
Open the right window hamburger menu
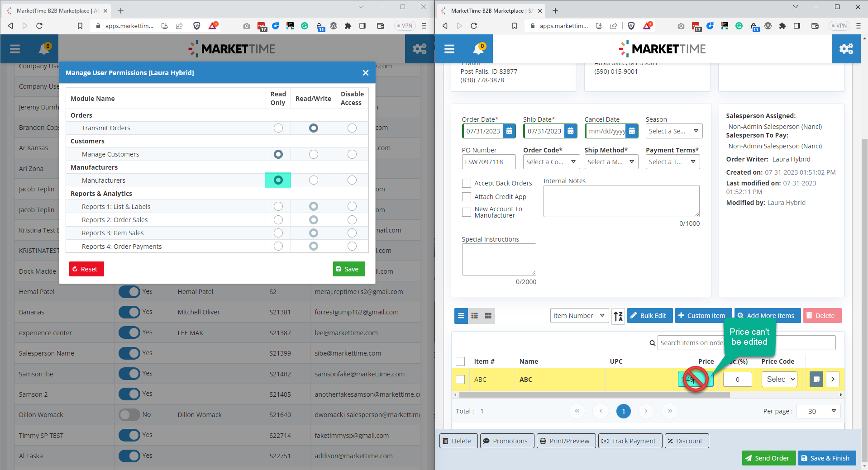pyautogui.click(x=449, y=49)
